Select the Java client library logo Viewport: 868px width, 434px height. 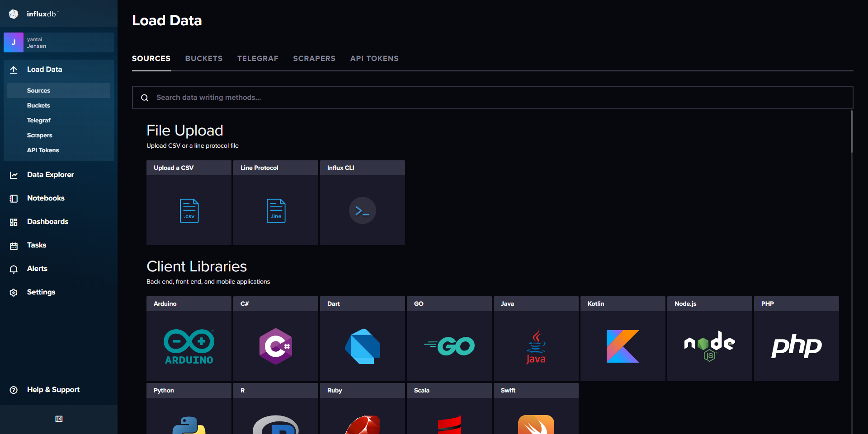pyautogui.click(x=536, y=346)
